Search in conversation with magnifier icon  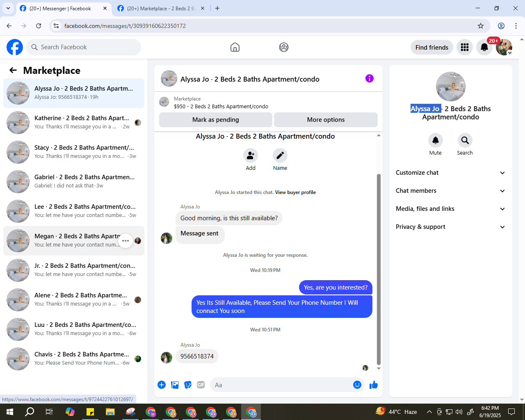tap(465, 140)
